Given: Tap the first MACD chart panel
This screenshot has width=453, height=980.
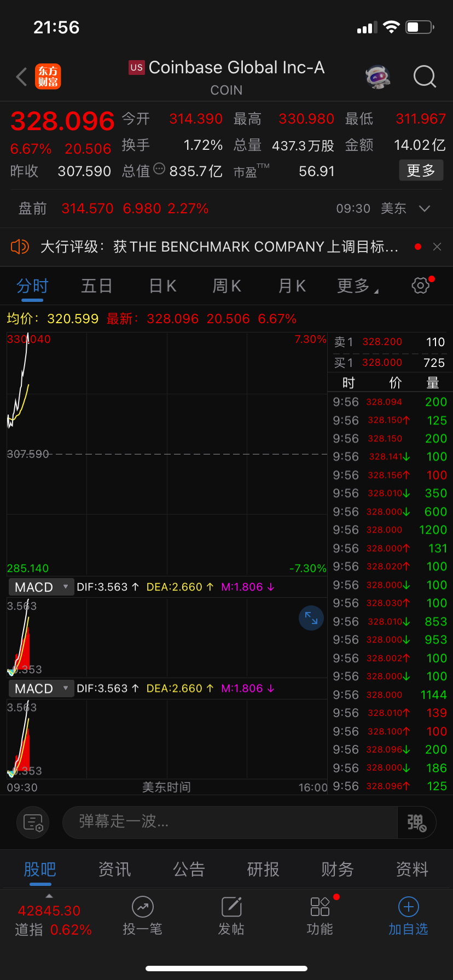Looking at the screenshot, I should click(x=167, y=637).
